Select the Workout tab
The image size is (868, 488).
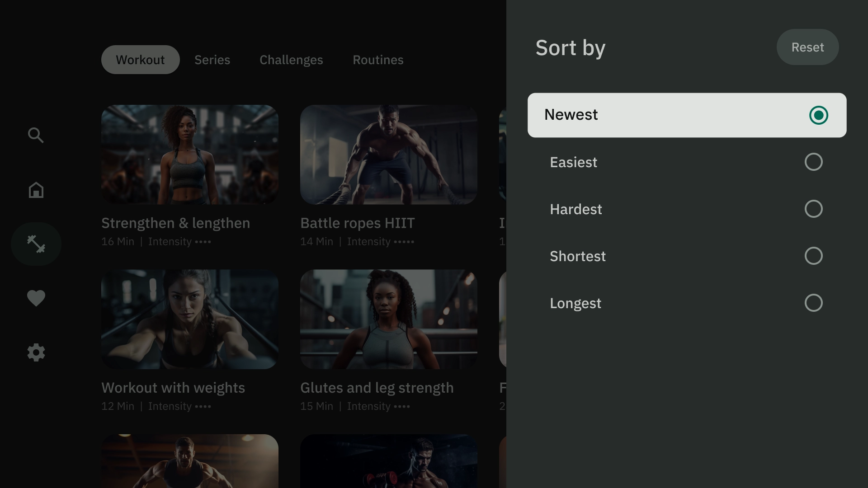click(140, 59)
